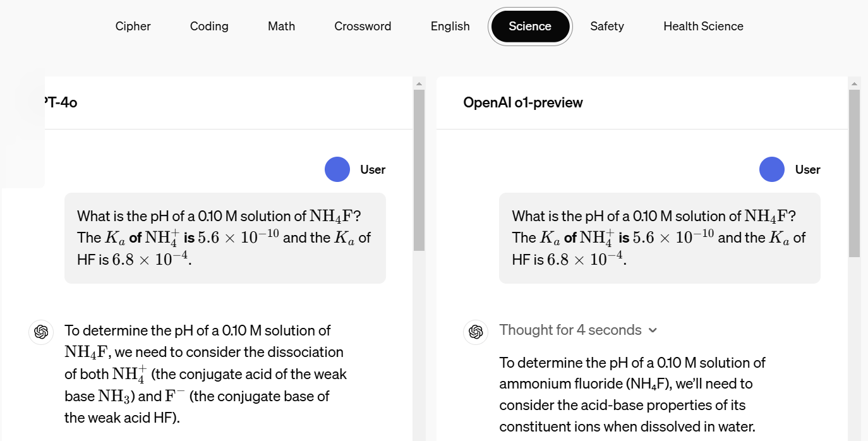Open the Crossword tab

click(x=363, y=26)
